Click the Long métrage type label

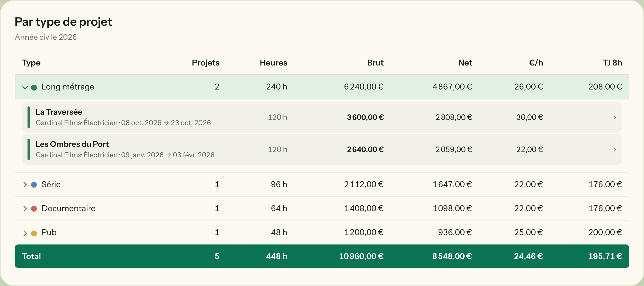point(68,87)
